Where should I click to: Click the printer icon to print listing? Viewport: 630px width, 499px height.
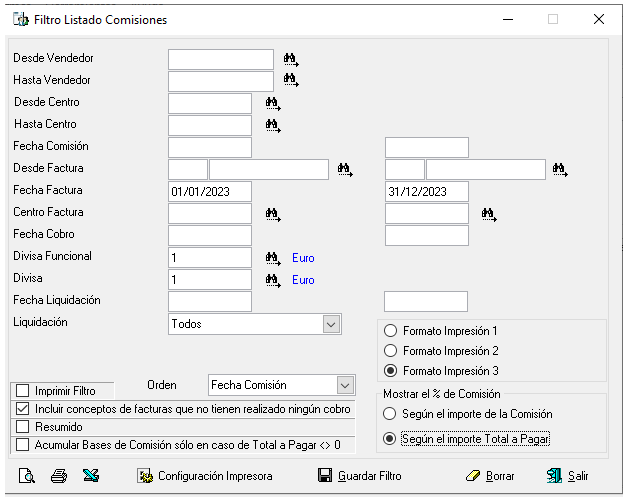point(59,476)
